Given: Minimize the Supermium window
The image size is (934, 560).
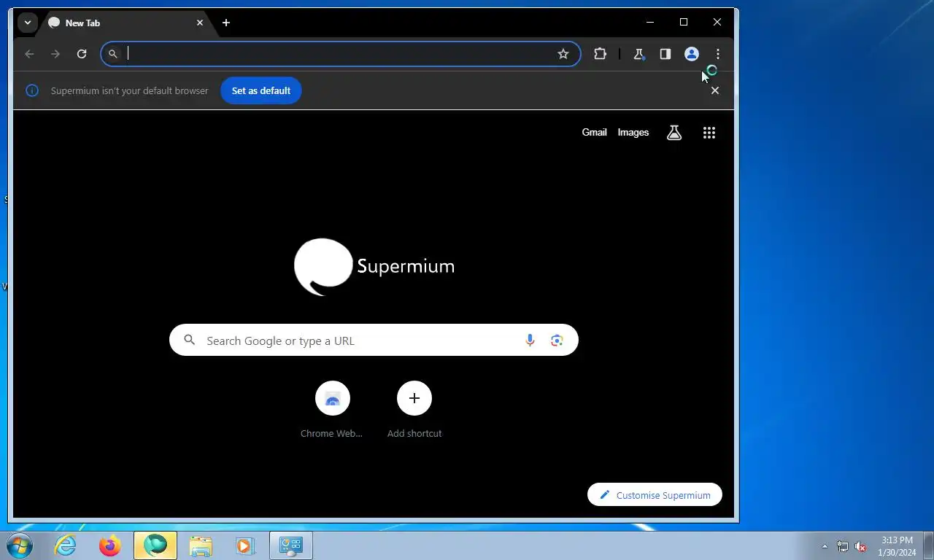Looking at the screenshot, I should pos(650,22).
